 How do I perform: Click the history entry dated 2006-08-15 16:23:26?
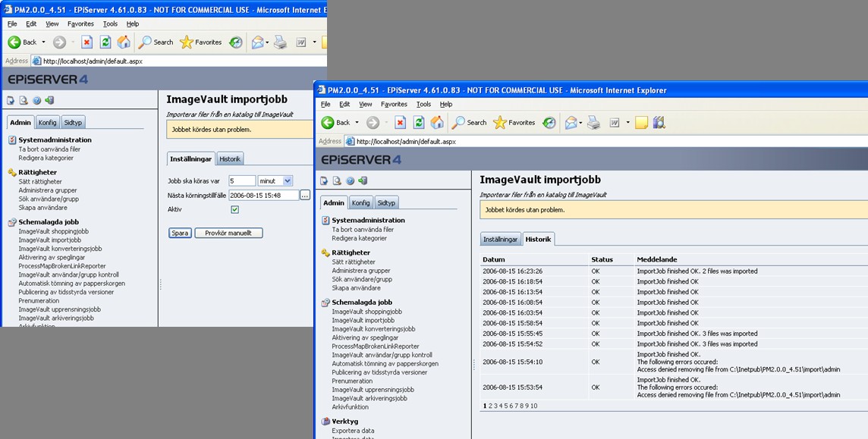(513, 271)
